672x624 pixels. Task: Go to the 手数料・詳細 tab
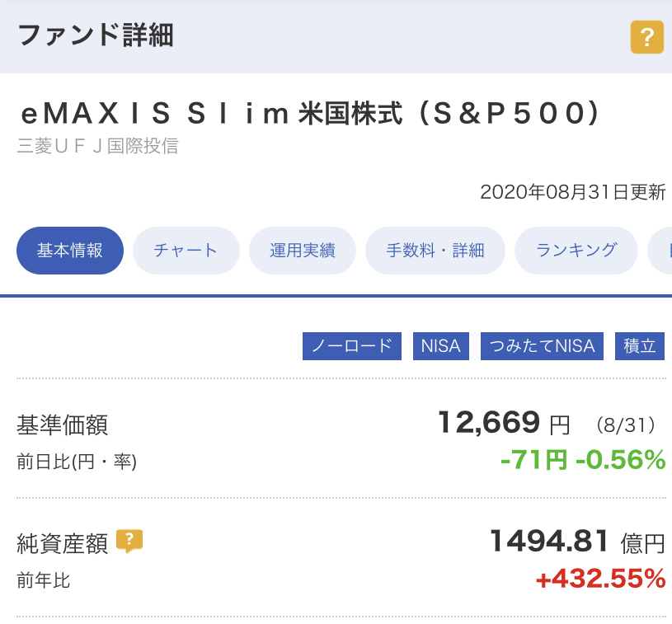[435, 251]
